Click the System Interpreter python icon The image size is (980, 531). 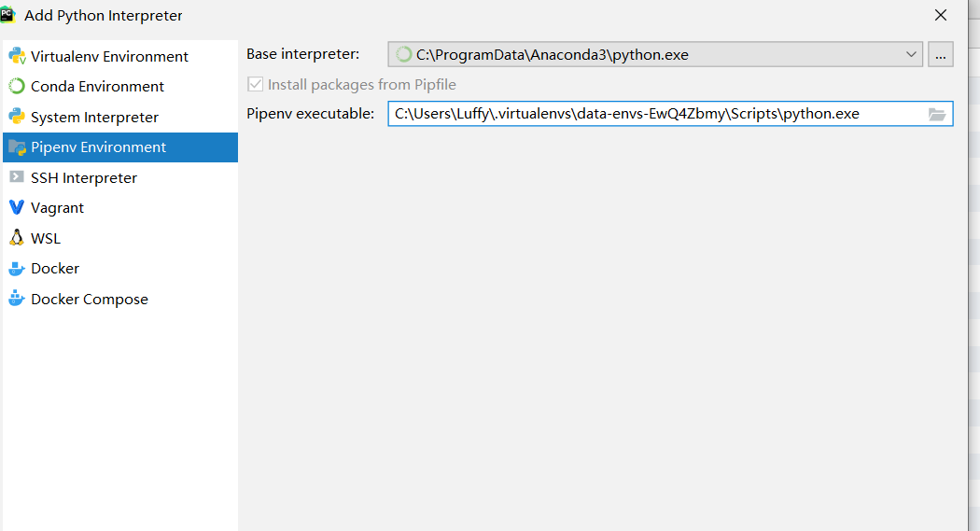pyautogui.click(x=17, y=117)
